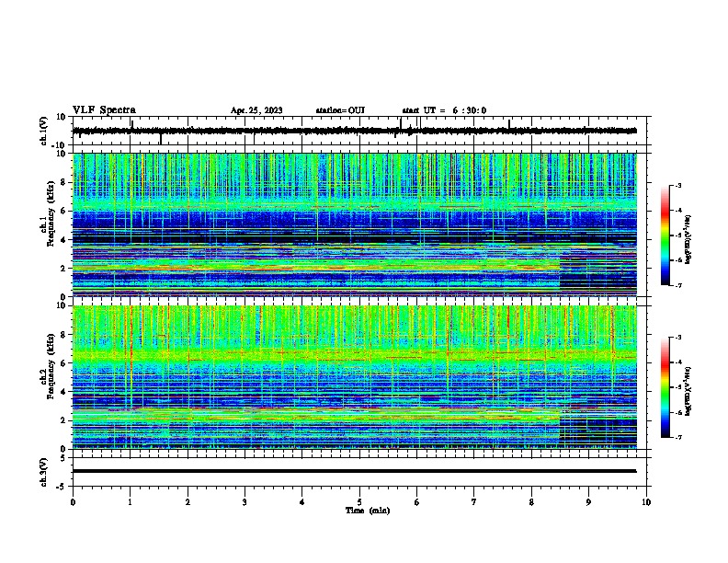Image resolution: width=728 pixels, height=563 pixels.
Task: Click the ch.1 spectrogram color scale bar
Action: [665, 236]
